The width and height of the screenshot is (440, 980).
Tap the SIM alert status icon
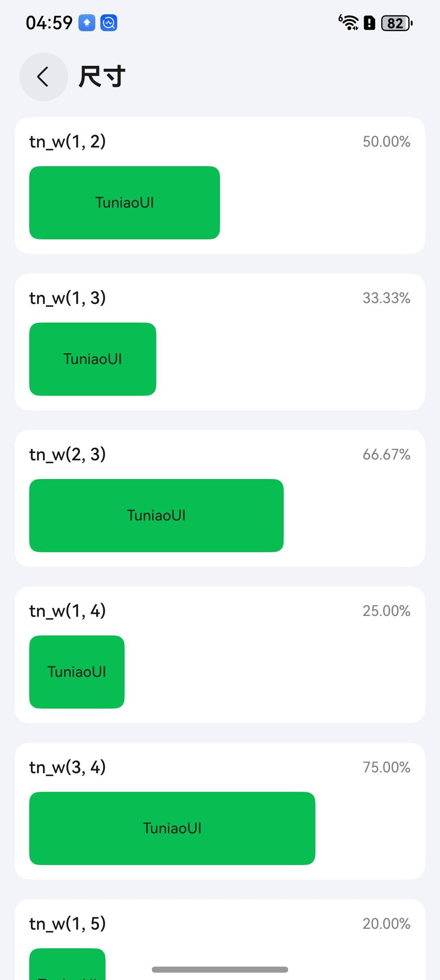(x=369, y=23)
